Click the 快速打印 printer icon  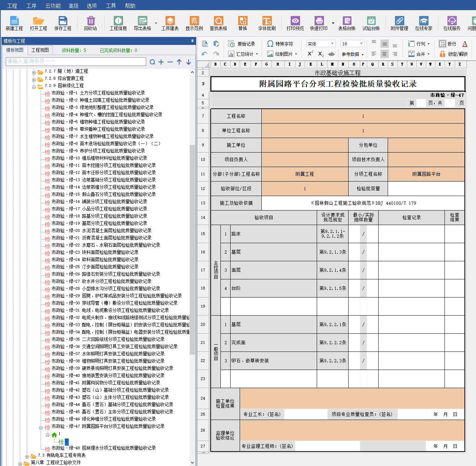[x=319, y=23]
